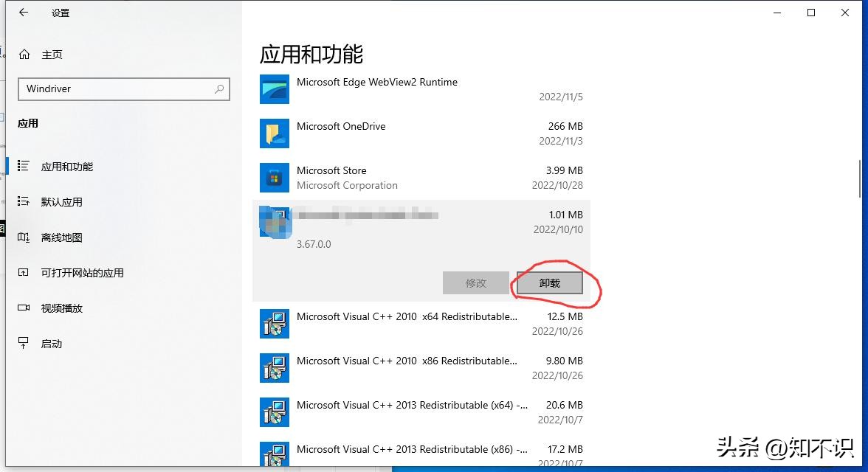The height and width of the screenshot is (472, 868).
Task: Click the 修改 modify button
Action: 475,282
